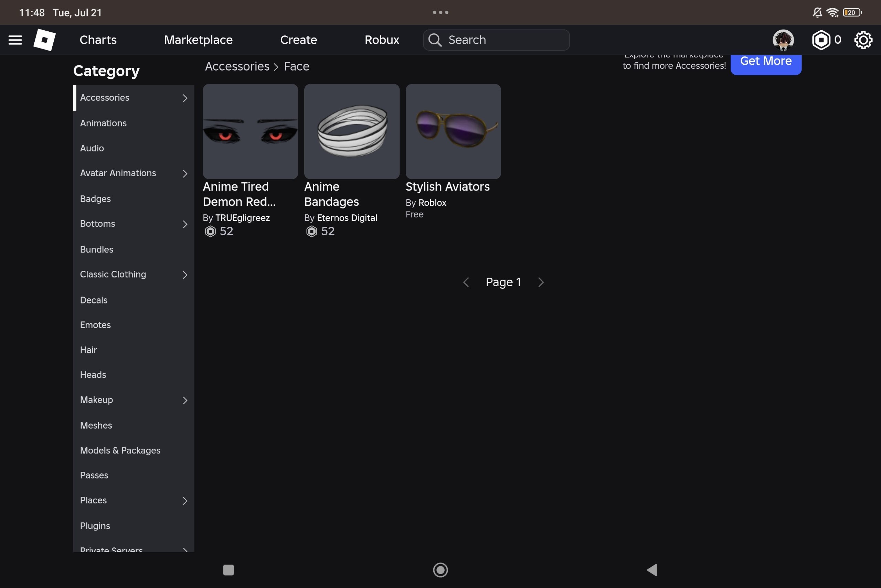Select Audio category
The width and height of the screenshot is (881, 588).
point(134,148)
